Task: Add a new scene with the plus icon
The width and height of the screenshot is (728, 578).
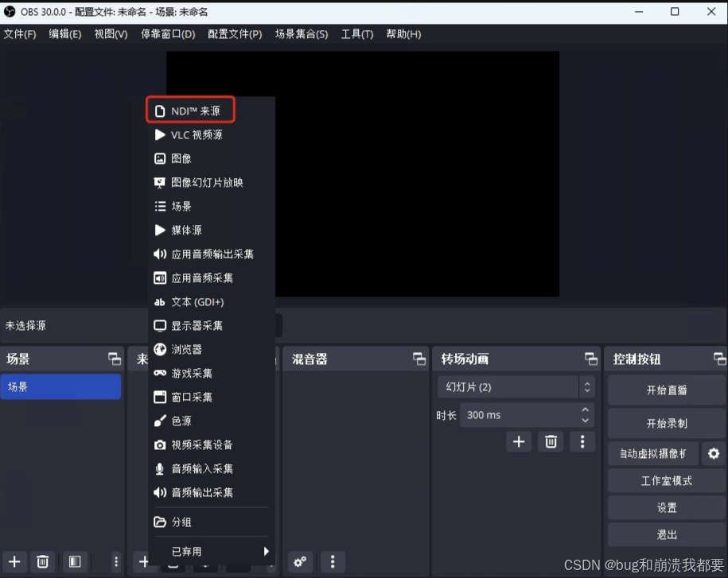Action: tap(14, 562)
